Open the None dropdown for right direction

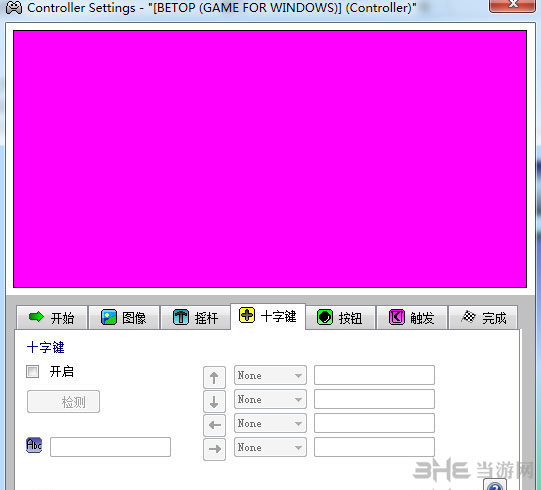[270, 448]
